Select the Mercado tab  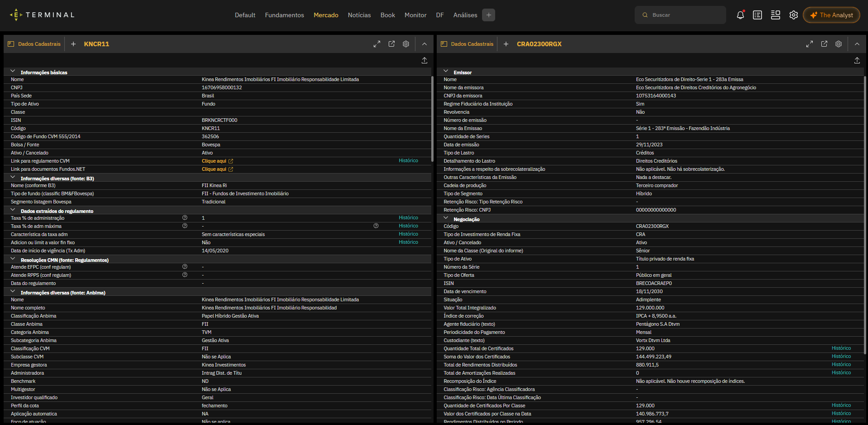(326, 15)
